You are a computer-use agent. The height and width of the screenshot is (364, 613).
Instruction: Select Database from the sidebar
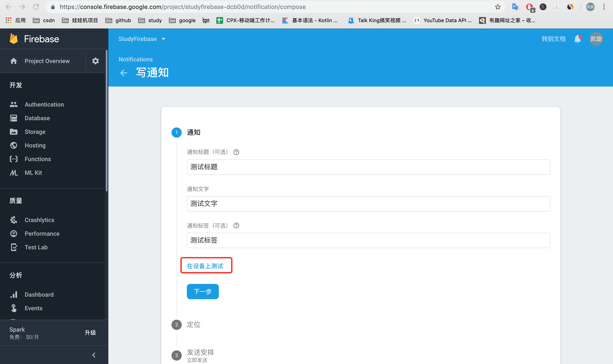[37, 118]
